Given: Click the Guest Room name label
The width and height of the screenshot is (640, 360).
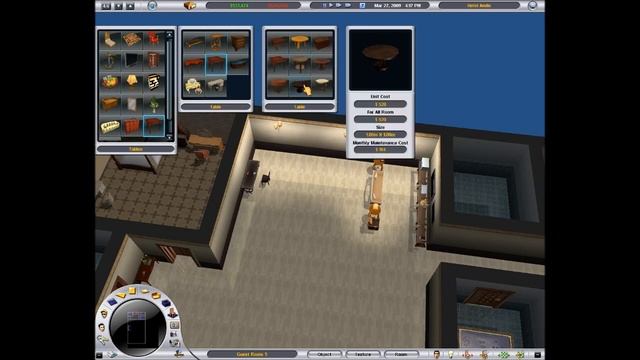Looking at the screenshot, I should [252, 354].
